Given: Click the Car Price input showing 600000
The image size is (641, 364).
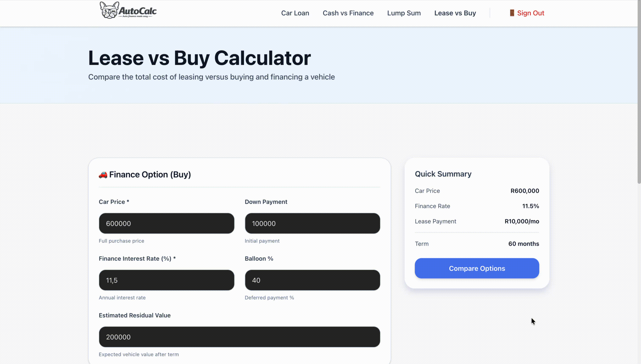Looking at the screenshot, I should point(166,223).
